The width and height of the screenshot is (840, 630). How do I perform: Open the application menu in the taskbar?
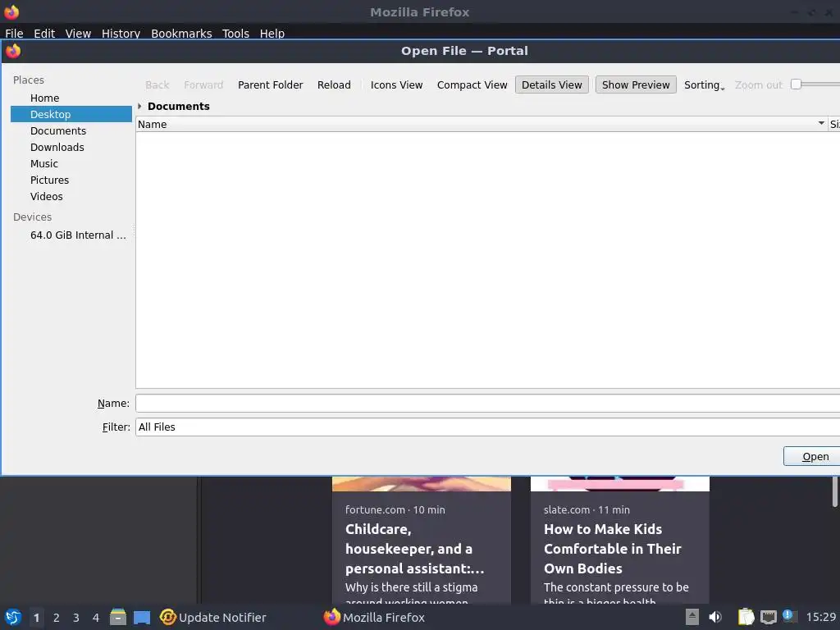pos(13,617)
